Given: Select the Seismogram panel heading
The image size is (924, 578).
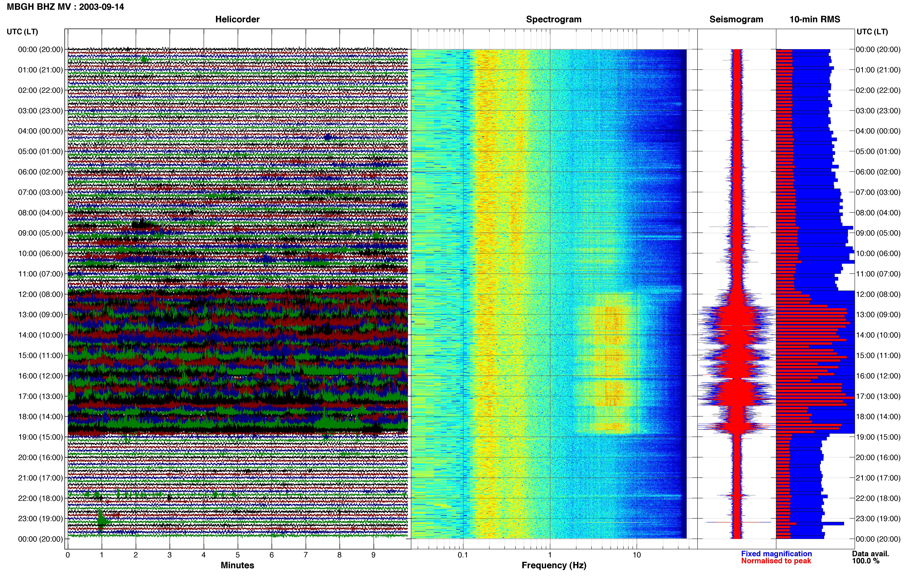Looking at the screenshot, I should [x=736, y=20].
